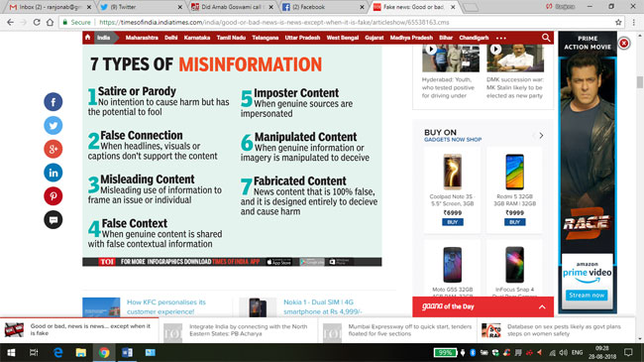Share on Google Plus icon
This screenshot has width=644, height=362.
(x=54, y=149)
